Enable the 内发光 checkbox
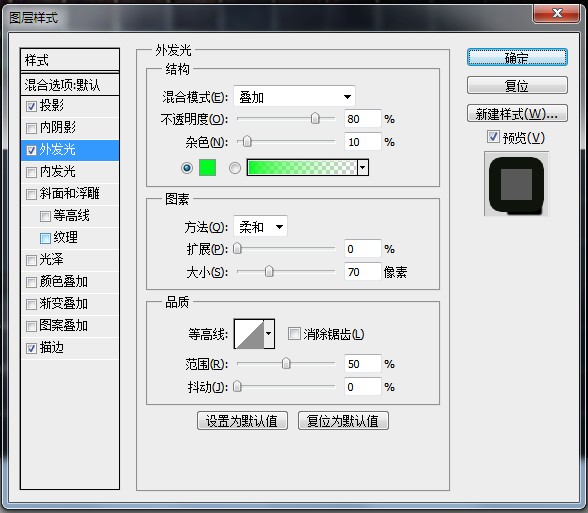Viewport: 588px width, 513px height. tap(31, 172)
